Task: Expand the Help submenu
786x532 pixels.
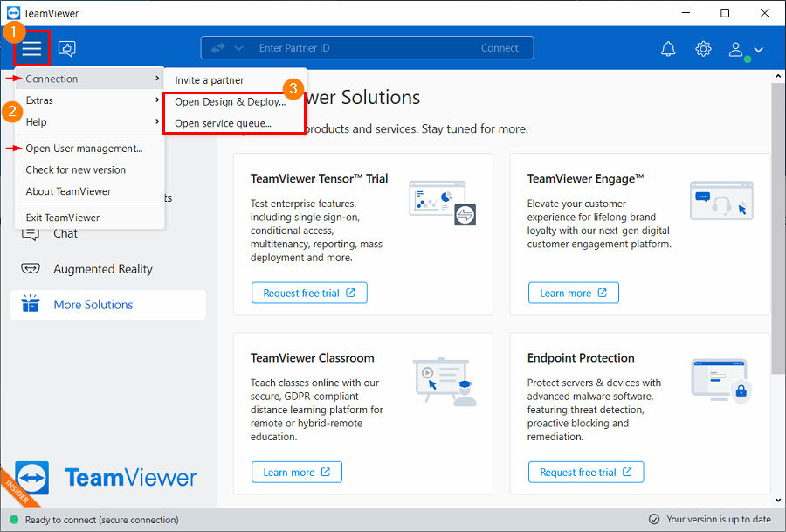Action: pyautogui.click(x=90, y=121)
